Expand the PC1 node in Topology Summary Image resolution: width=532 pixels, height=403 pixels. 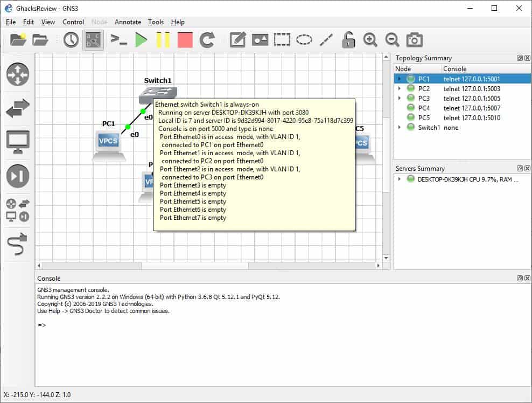pos(400,79)
